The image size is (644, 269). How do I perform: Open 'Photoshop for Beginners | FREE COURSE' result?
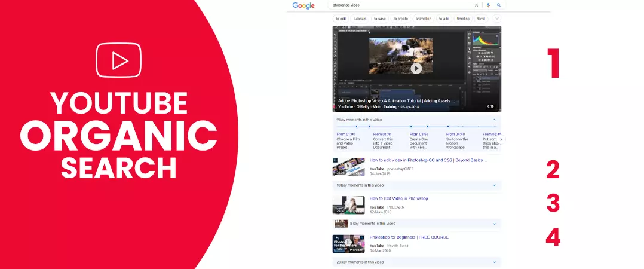[x=409, y=237]
